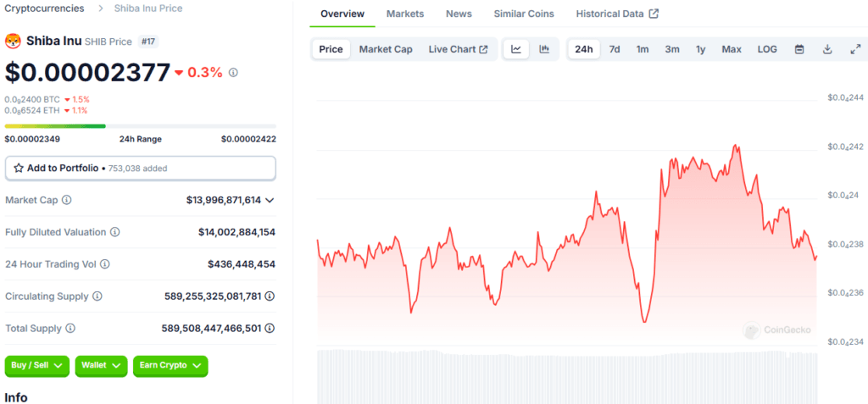Click external link icon on Live Chart

point(483,49)
